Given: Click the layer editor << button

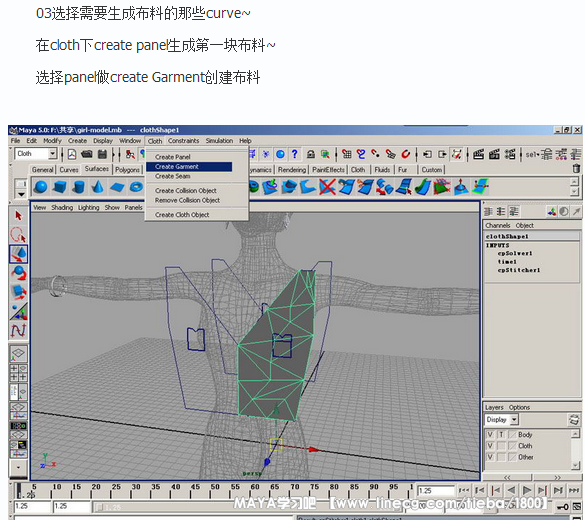Looking at the screenshot, I should pos(507,477).
